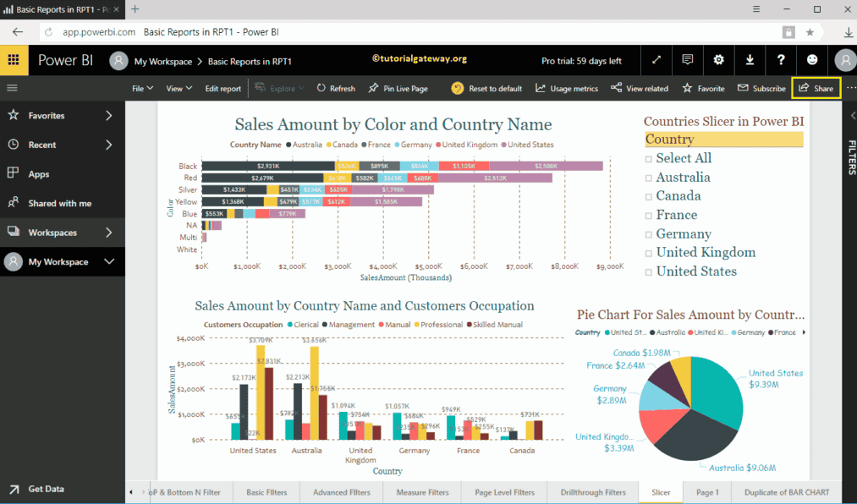
Task: Open the help question mark icon
Action: [781, 60]
